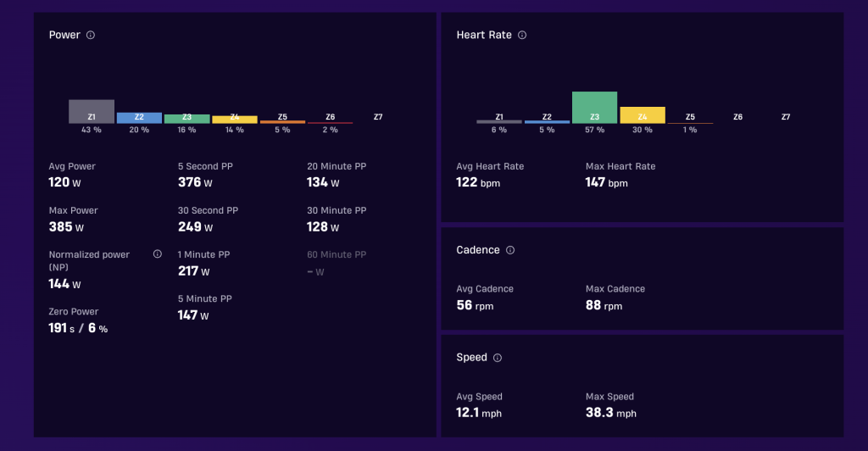
Task: Click the Cadence panel title
Action: tap(478, 250)
